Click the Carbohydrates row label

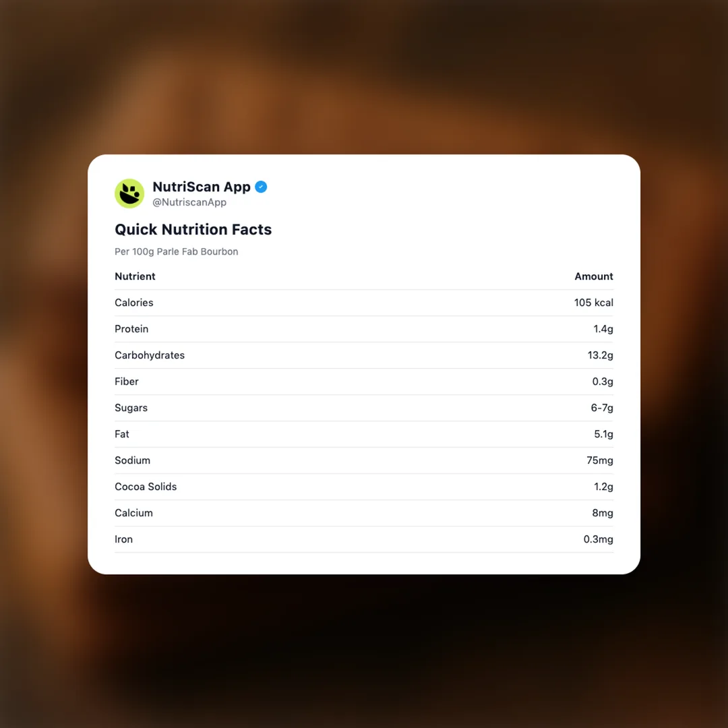coord(149,355)
